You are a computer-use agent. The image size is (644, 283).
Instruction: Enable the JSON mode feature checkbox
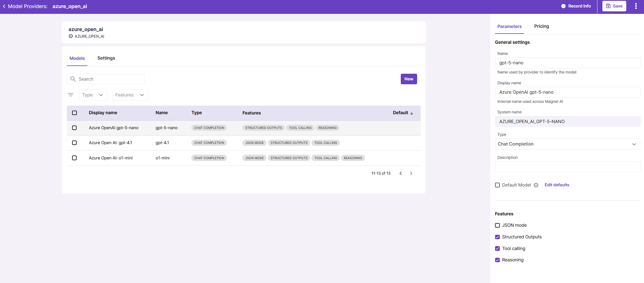497,225
